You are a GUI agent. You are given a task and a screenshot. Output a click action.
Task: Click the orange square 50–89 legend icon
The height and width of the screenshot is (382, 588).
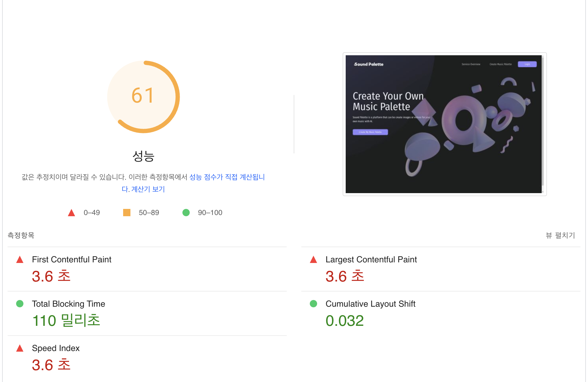pos(127,213)
